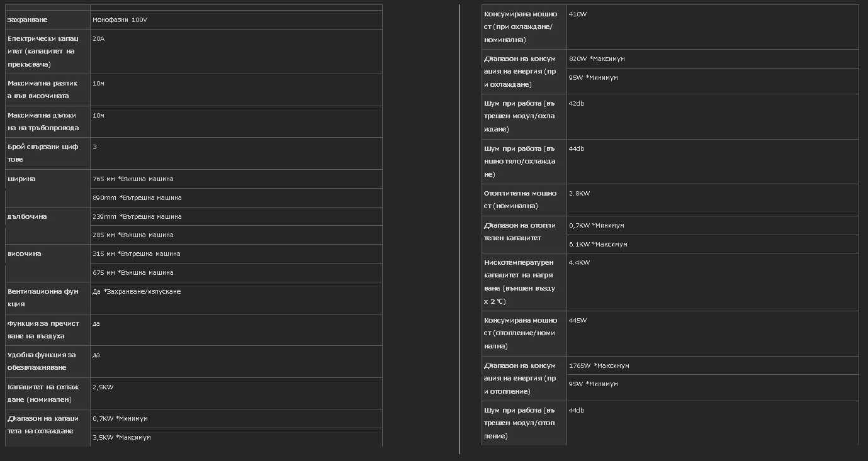Click the 'ширина' row label
The image size is (868, 461).
tap(21, 179)
